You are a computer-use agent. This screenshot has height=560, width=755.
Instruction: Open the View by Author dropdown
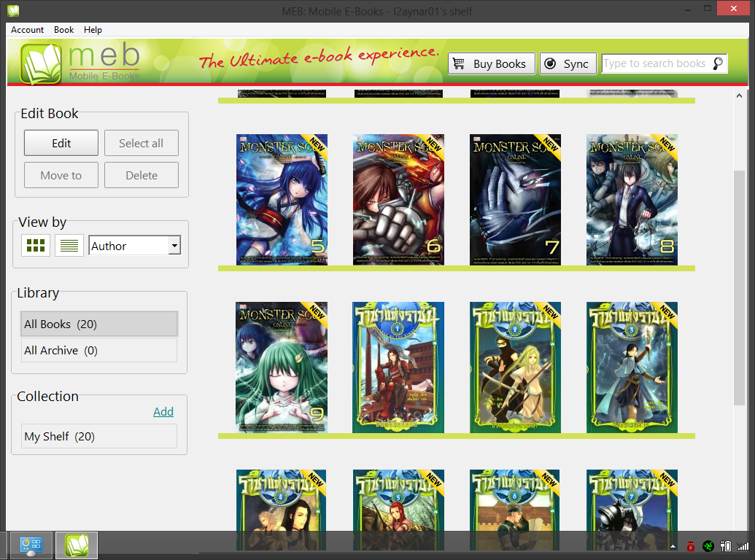[135, 245]
